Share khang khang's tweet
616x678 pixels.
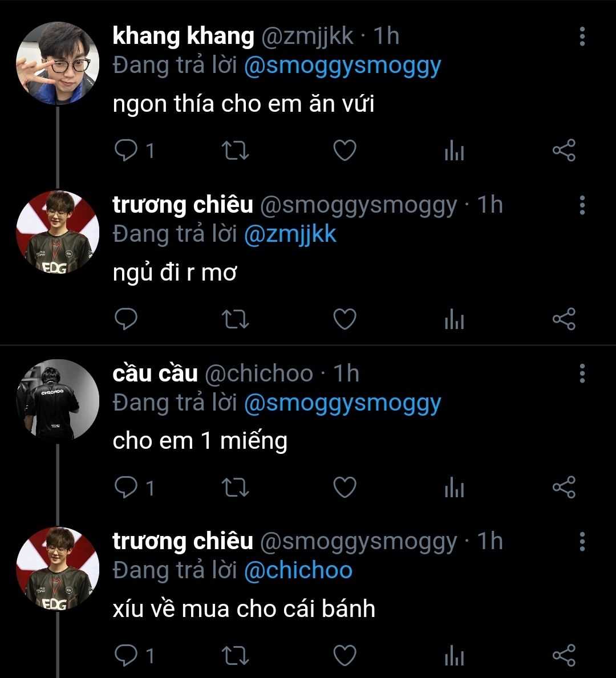pos(564,151)
